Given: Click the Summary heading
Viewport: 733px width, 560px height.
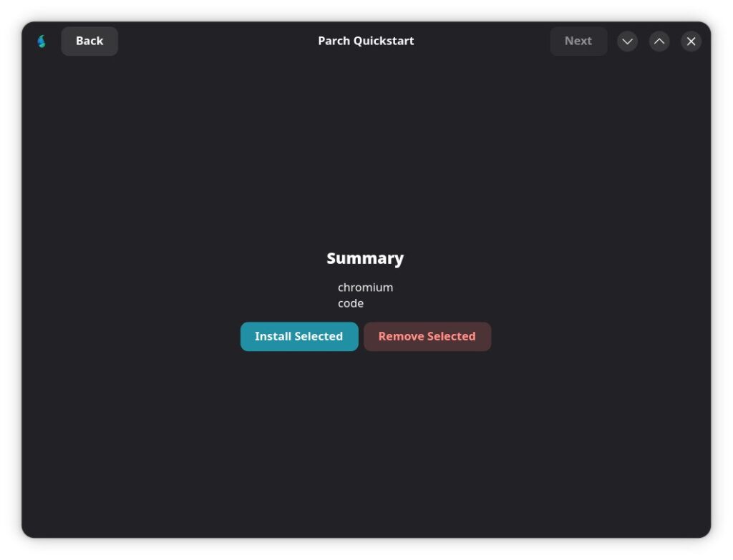Looking at the screenshot, I should tap(365, 258).
